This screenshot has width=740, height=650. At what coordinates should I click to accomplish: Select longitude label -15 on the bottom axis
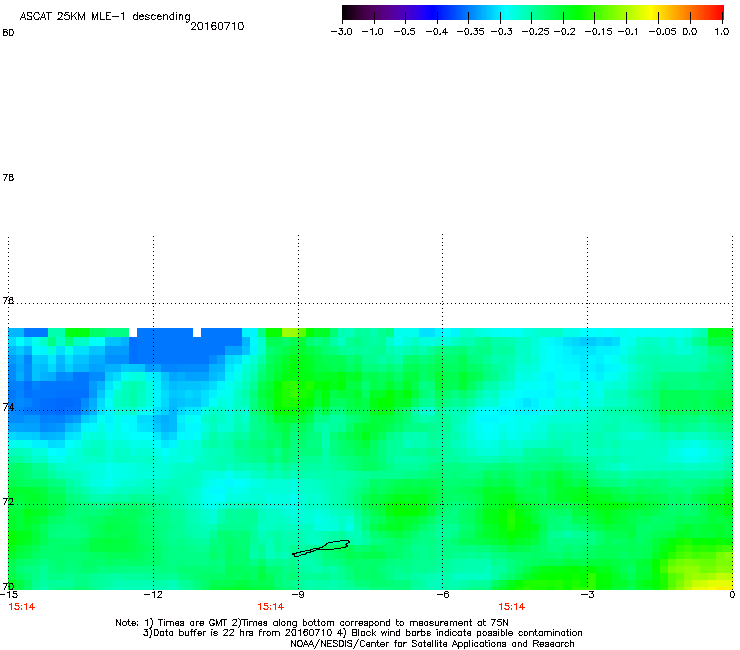(9, 595)
